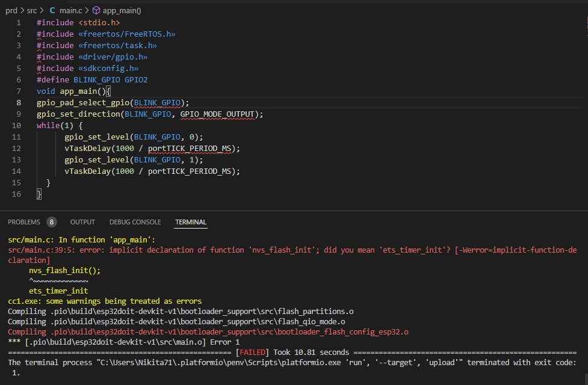This screenshot has width=588, height=385.
Task: Click the Problems count badge showing 8
Action: [51, 222]
